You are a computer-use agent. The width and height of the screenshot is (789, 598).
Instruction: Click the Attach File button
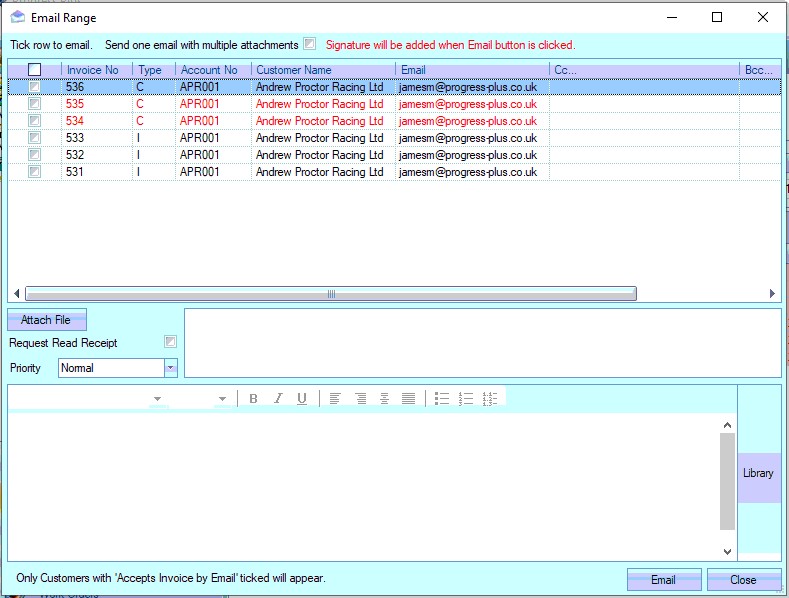pyautogui.click(x=47, y=320)
